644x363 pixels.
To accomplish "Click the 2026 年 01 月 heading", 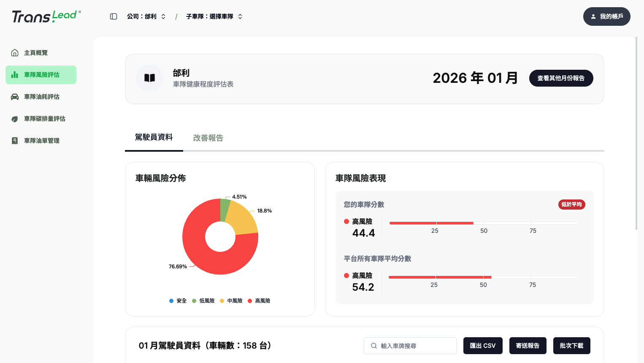I will pos(476,78).
